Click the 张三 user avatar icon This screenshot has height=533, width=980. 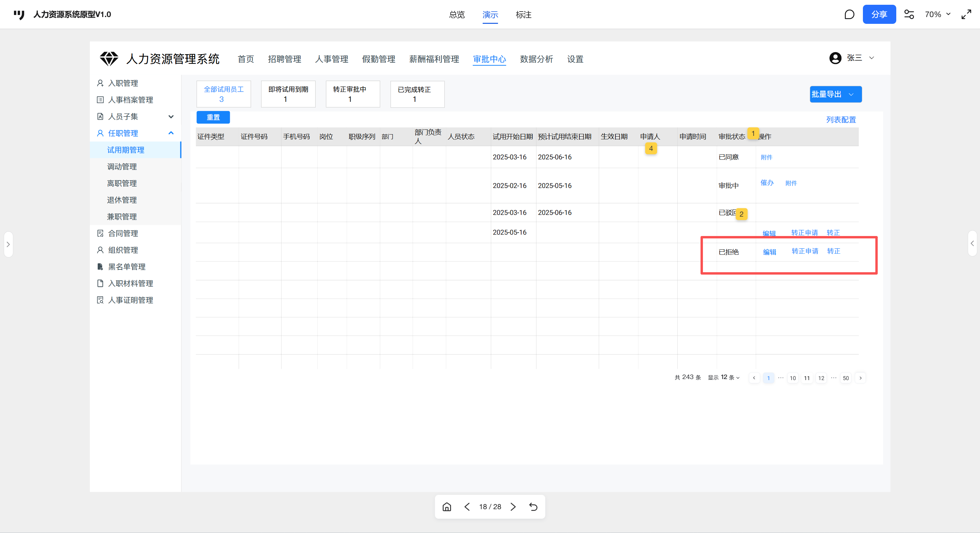pyautogui.click(x=835, y=58)
